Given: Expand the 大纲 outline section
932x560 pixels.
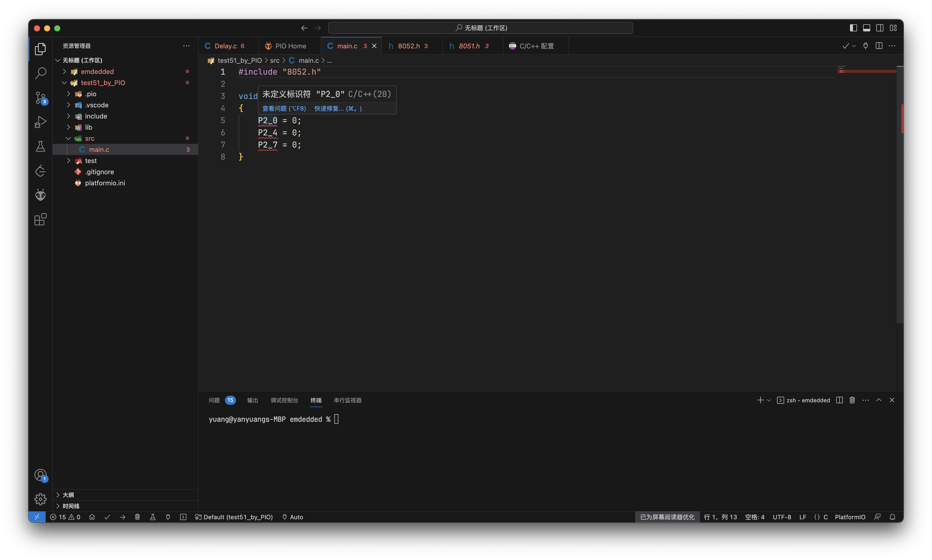Looking at the screenshot, I should point(68,495).
